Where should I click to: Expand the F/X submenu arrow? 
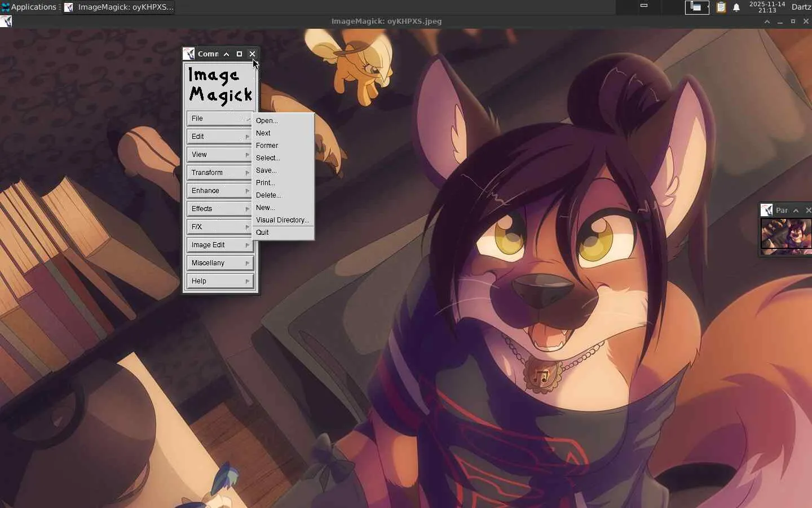[x=247, y=227]
